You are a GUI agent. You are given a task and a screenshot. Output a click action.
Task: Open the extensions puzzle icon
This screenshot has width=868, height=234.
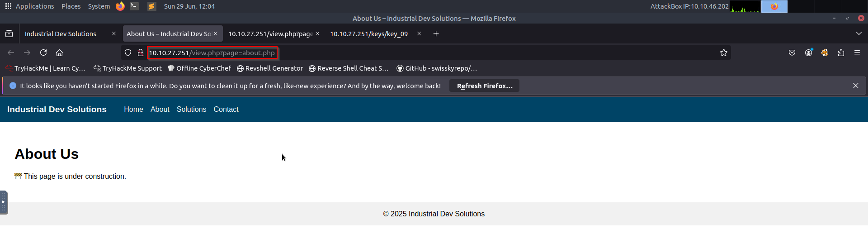[841, 53]
